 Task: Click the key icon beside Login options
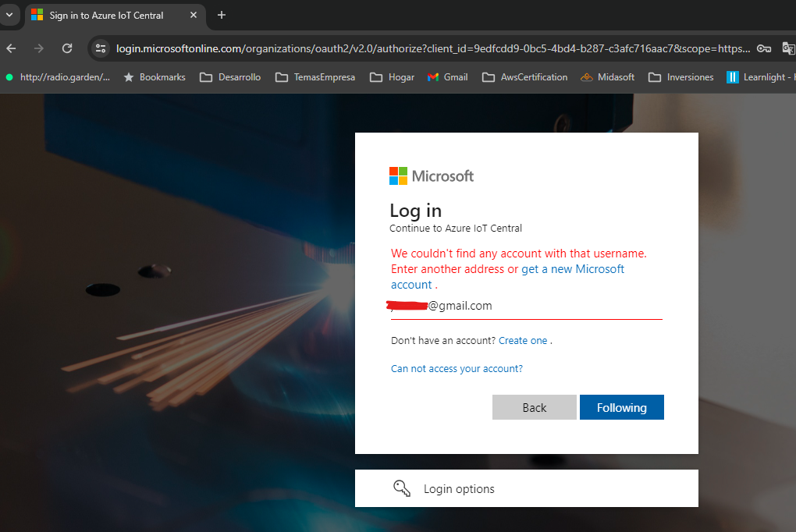[402, 488]
